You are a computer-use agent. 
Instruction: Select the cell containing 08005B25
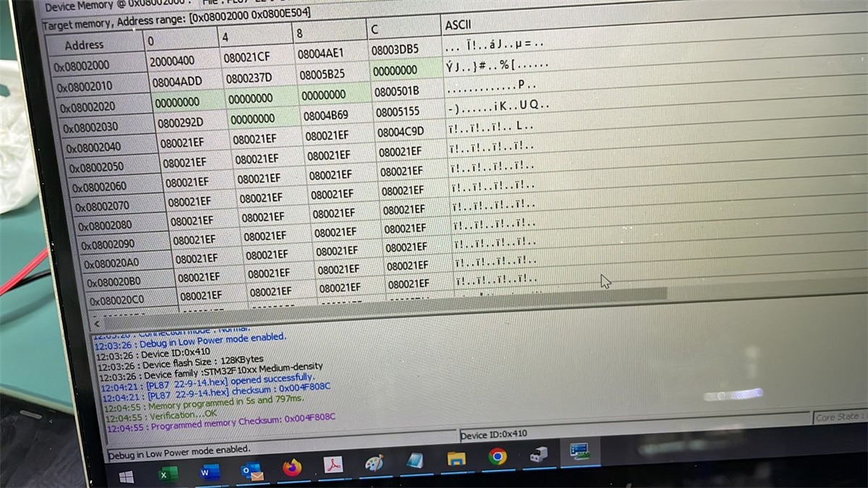click(x=323, y=74)
